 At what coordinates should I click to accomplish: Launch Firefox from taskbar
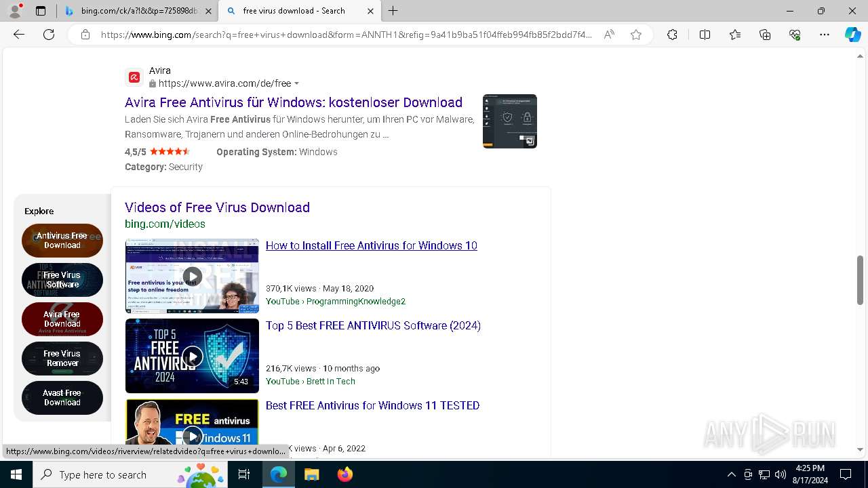click(x=344, y=474)
